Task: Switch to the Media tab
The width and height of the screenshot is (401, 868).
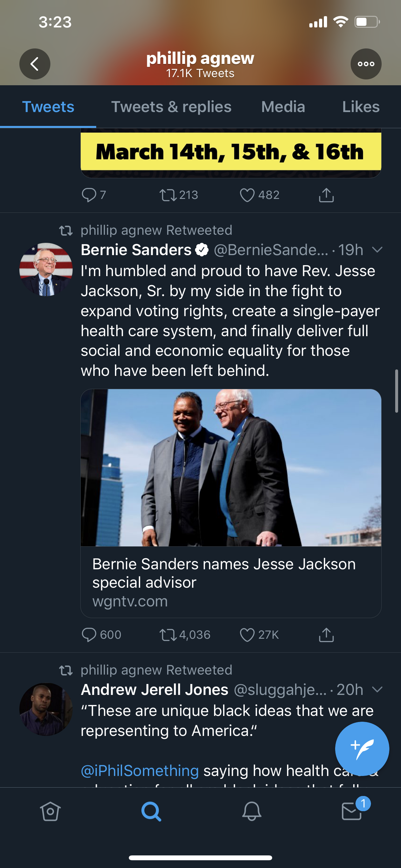Action: coord(283,107)
